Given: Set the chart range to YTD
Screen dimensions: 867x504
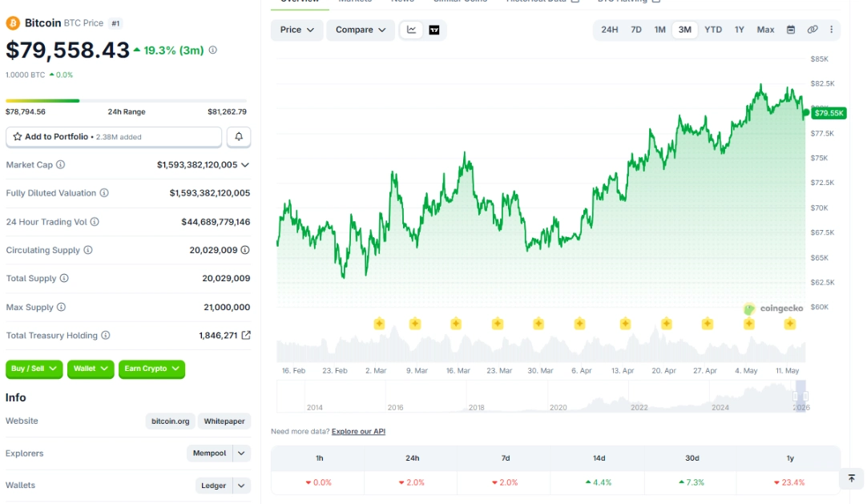Looking at the screenshot, I should (x=712, y=30).
